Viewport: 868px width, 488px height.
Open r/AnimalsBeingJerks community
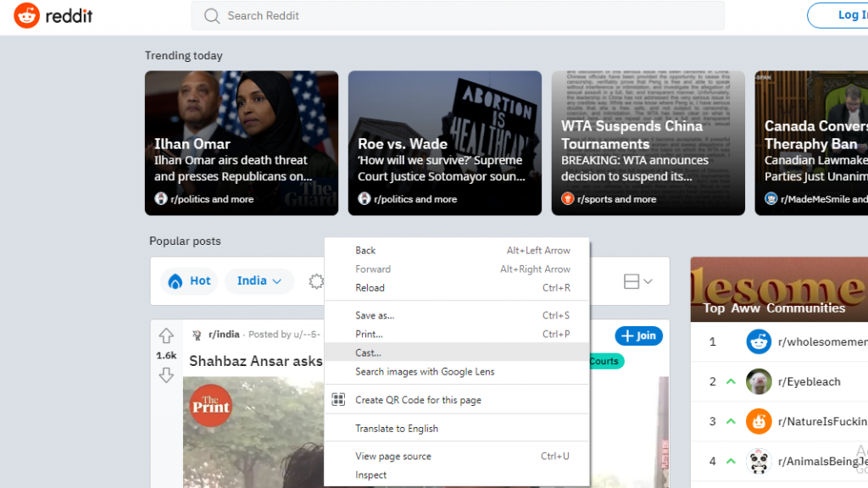[x=822, y=462]
